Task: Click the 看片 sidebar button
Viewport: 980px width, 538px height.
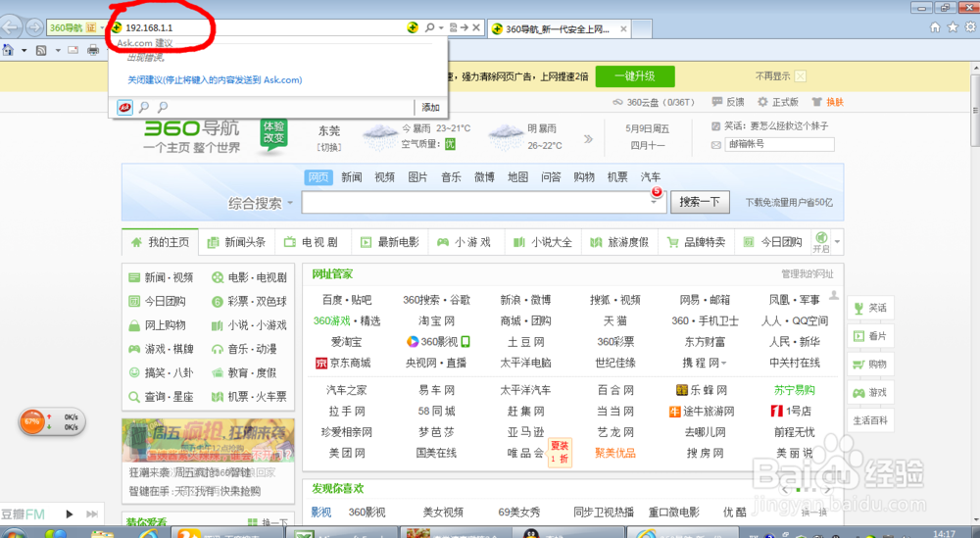Action: (870, 336)
